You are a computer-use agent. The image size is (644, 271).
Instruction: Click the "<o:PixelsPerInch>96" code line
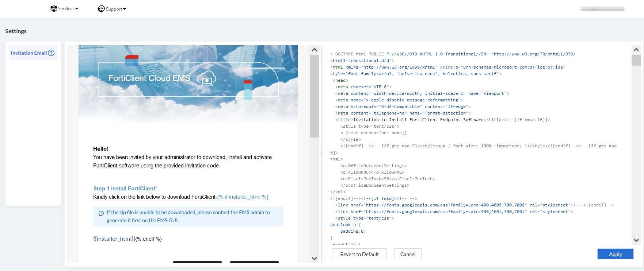388,179
